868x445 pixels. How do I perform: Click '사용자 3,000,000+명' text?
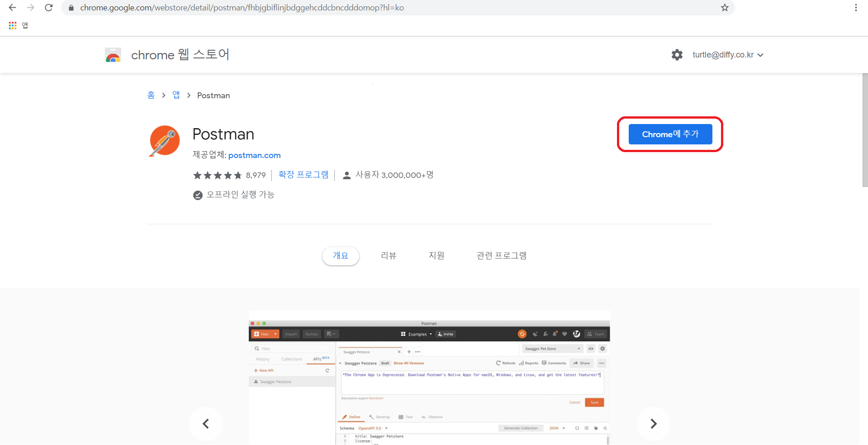394,175
